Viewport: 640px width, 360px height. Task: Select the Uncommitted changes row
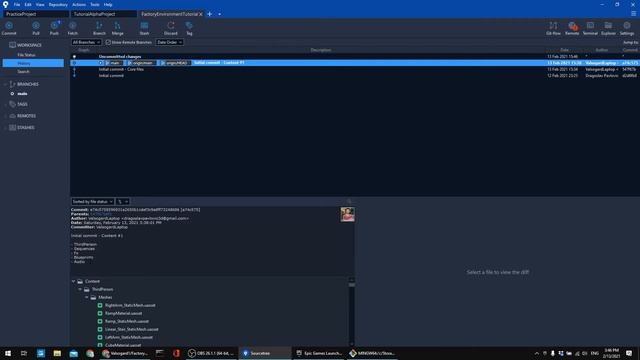point(355,56)
